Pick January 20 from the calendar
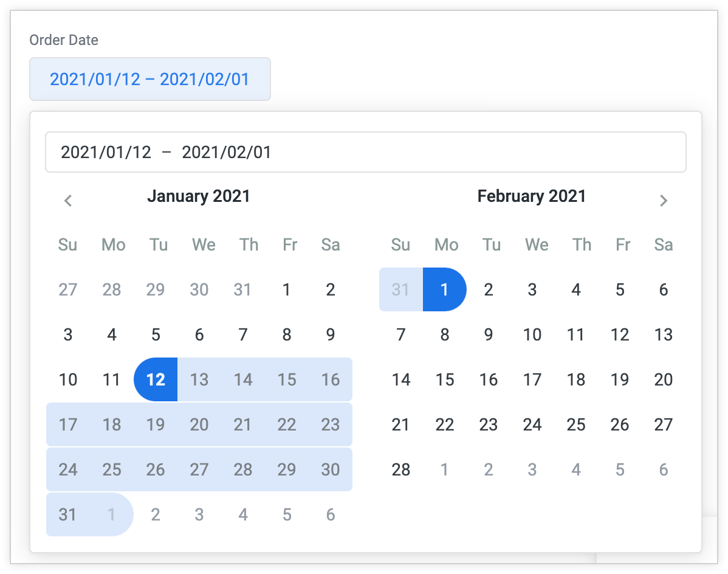This screenshot has height=574, width=728. tap(199, 424)
